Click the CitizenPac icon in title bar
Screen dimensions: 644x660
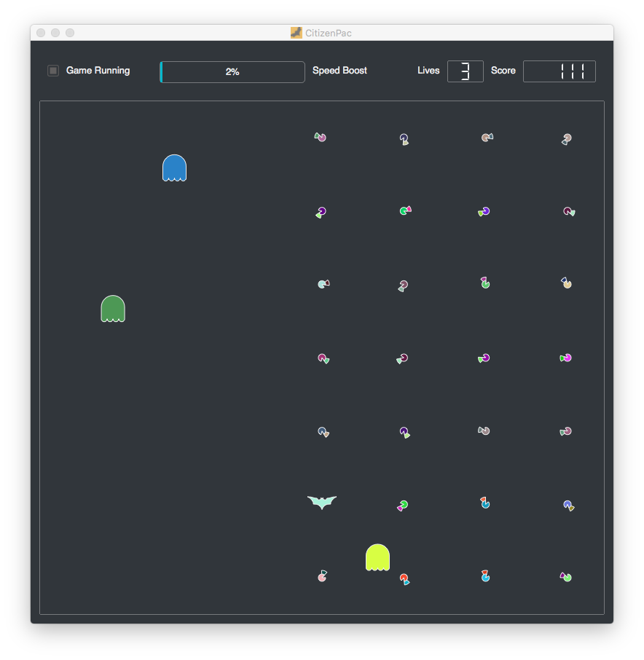click(x=296, y=33)
